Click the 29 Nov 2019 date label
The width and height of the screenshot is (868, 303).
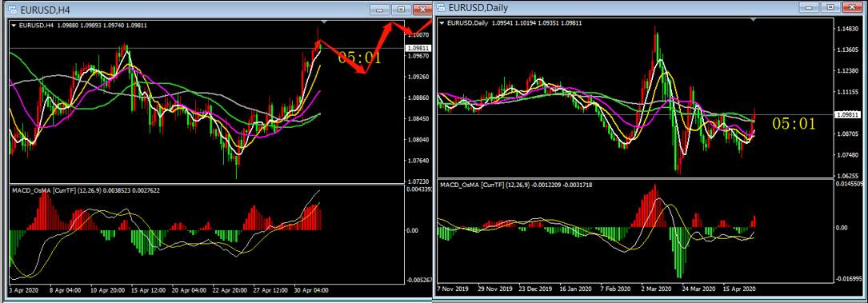tap(495, 288)
